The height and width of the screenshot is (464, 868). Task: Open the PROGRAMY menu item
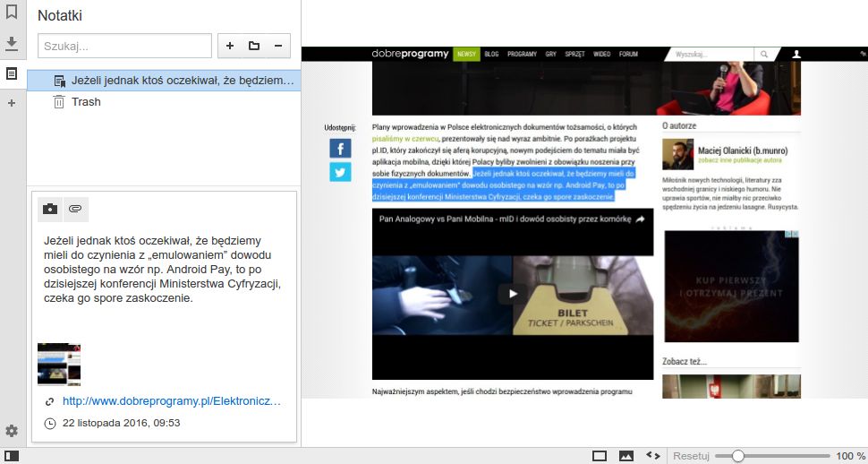click(x=522, y=54)
